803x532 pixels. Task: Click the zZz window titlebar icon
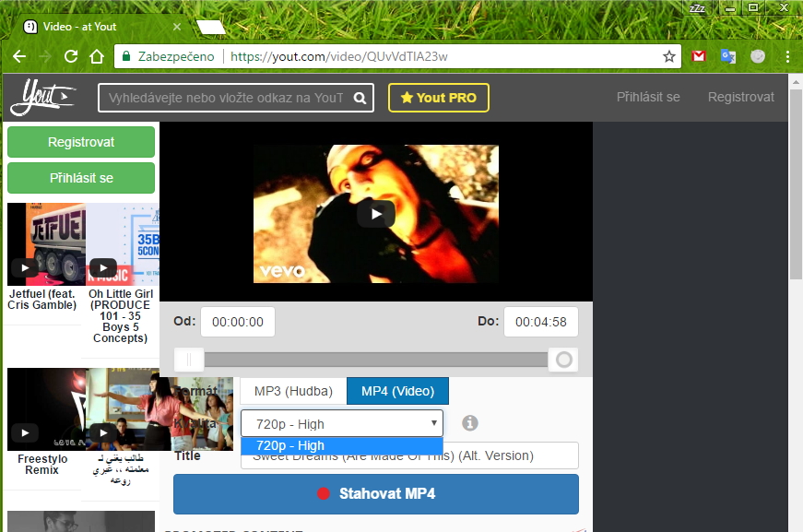698,8
